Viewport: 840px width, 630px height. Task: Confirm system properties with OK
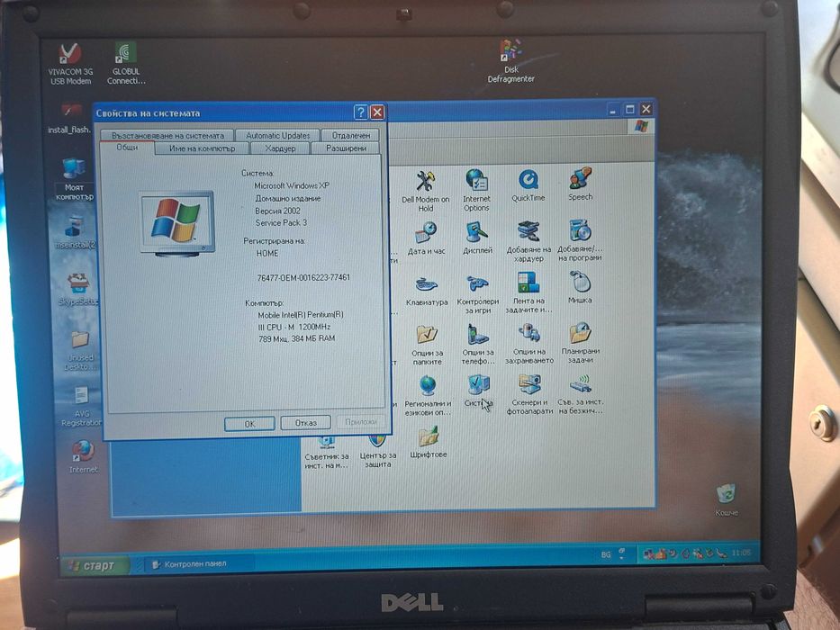point(249,424)
